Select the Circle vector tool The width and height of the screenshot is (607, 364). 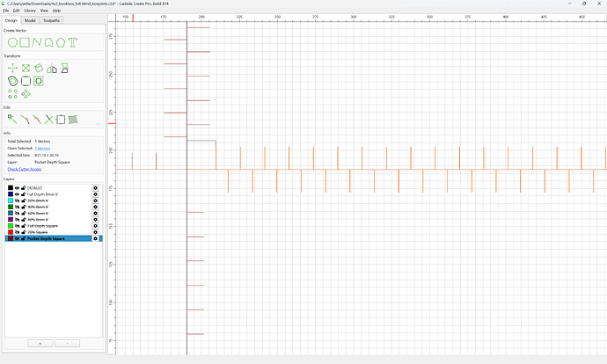click(x=12, y=42)
